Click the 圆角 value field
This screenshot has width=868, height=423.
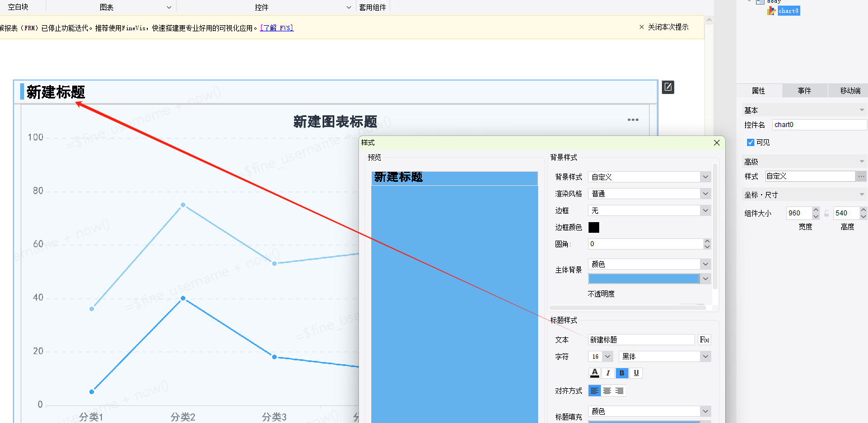pos(645,244)
